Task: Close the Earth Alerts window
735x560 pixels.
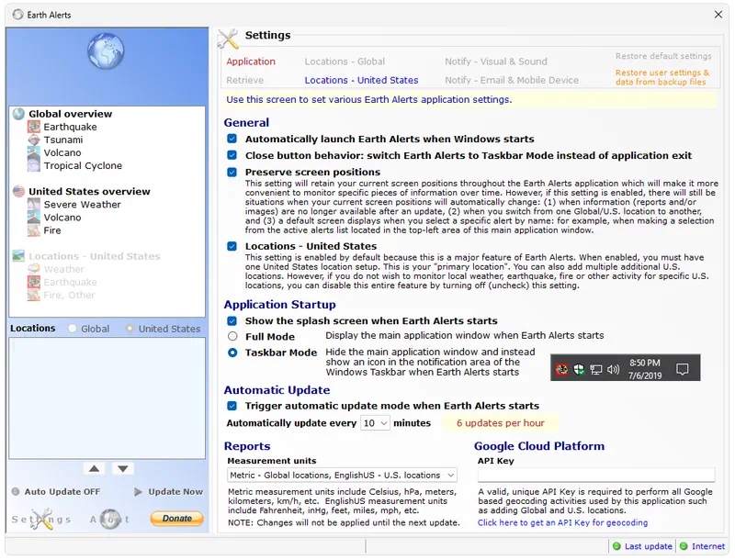Action: pos(718,15)
